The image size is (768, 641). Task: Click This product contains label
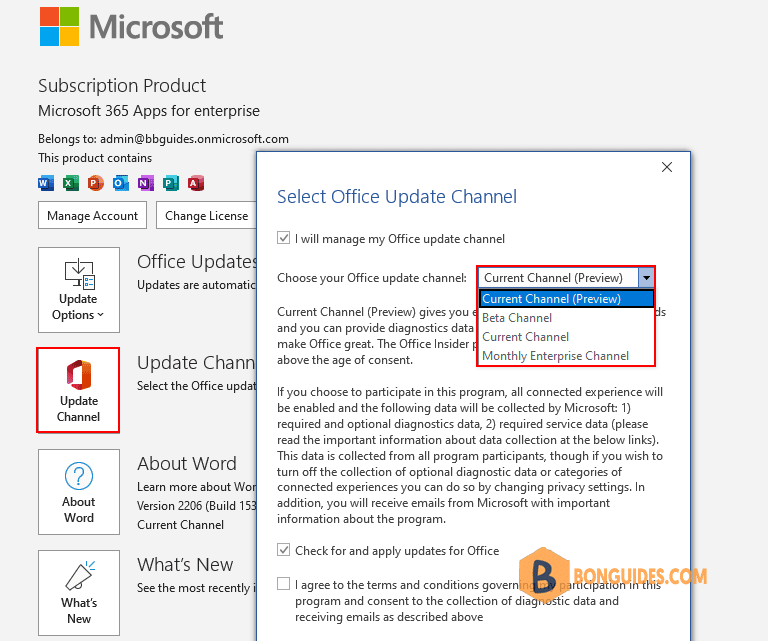point(95,158)
